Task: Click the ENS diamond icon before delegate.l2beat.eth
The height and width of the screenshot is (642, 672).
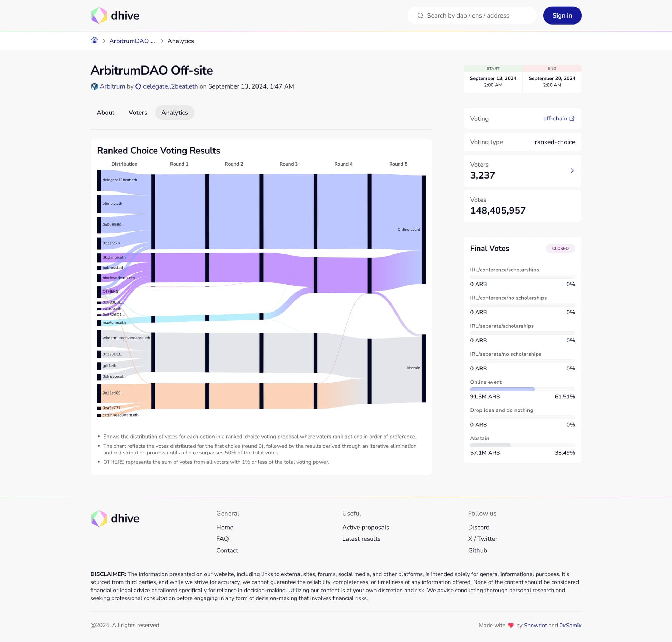Action: 138,86
